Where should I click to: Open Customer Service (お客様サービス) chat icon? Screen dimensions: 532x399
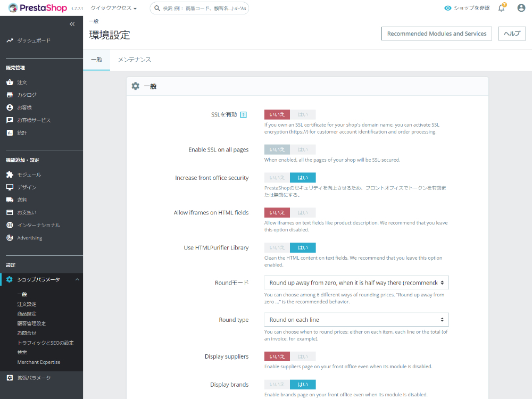point(10,120)
